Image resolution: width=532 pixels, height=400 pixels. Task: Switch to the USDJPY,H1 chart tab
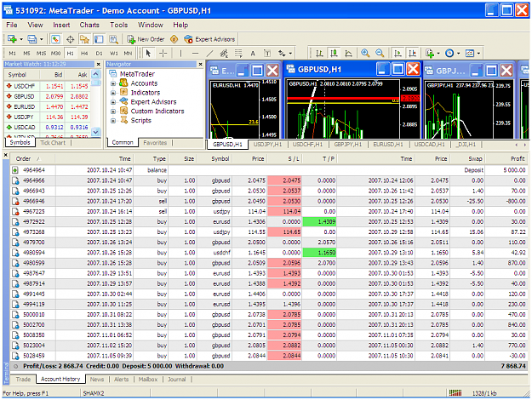coord(267,145)
